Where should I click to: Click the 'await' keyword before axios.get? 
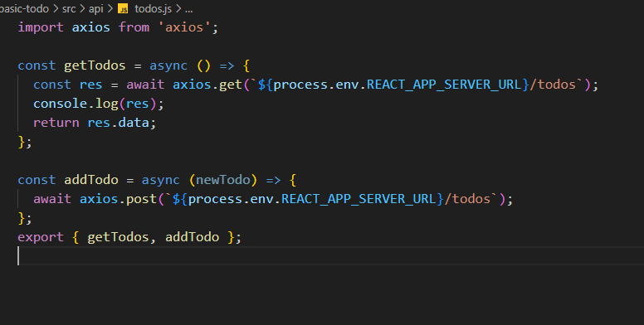[145, 85]
